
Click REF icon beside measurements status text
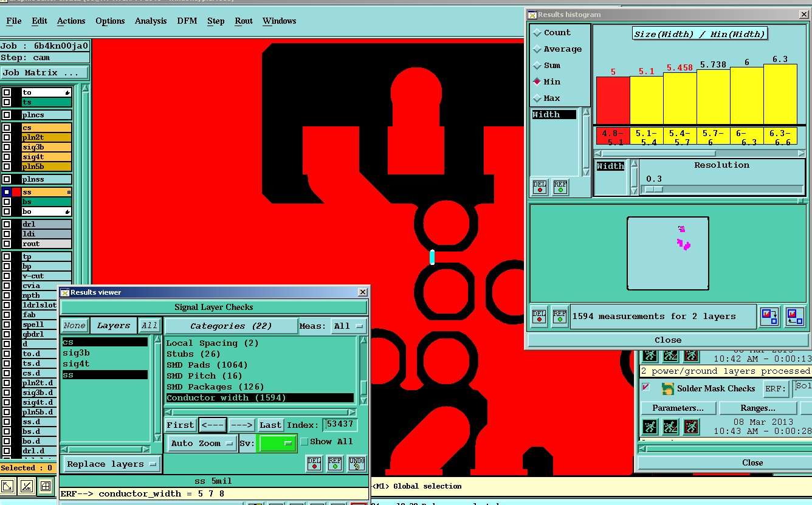[560, 316]
